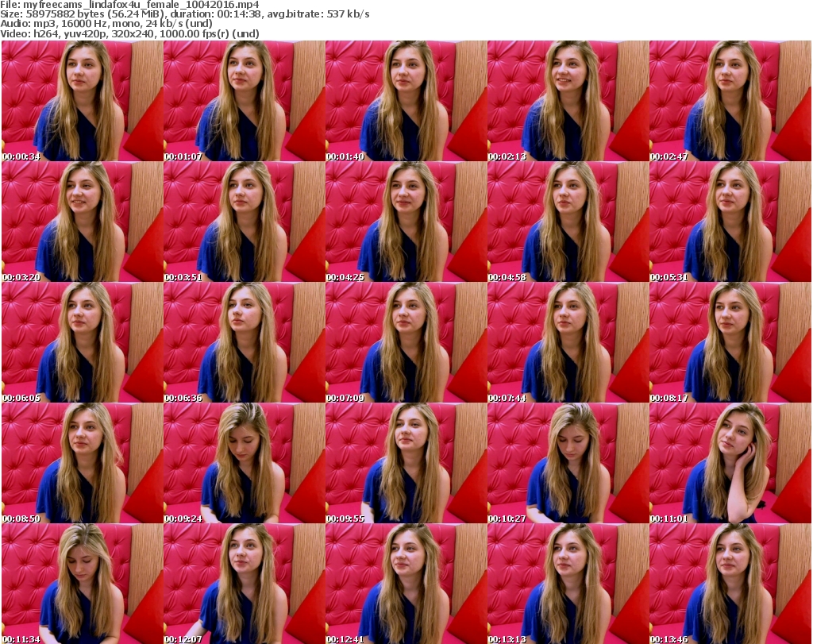The width and height of the screenshot is (813, 644).
Task: Open the frame marked 00:03:51
Action: pos(245,222)
